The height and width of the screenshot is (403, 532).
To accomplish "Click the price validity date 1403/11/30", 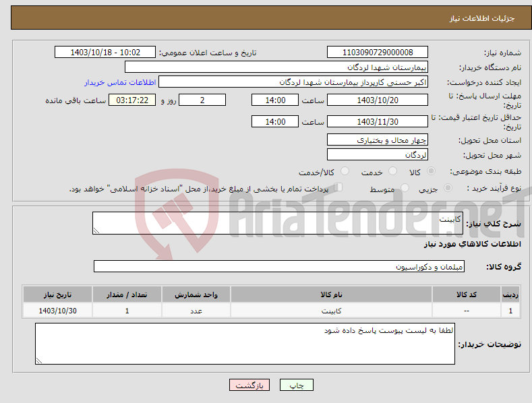I will [x=378, y=121].
